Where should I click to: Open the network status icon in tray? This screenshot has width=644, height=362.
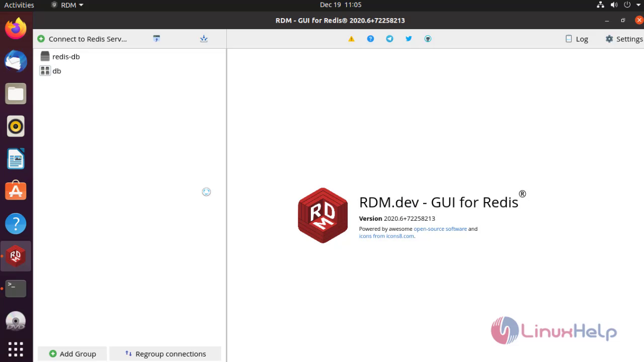[x=600, y=5]
